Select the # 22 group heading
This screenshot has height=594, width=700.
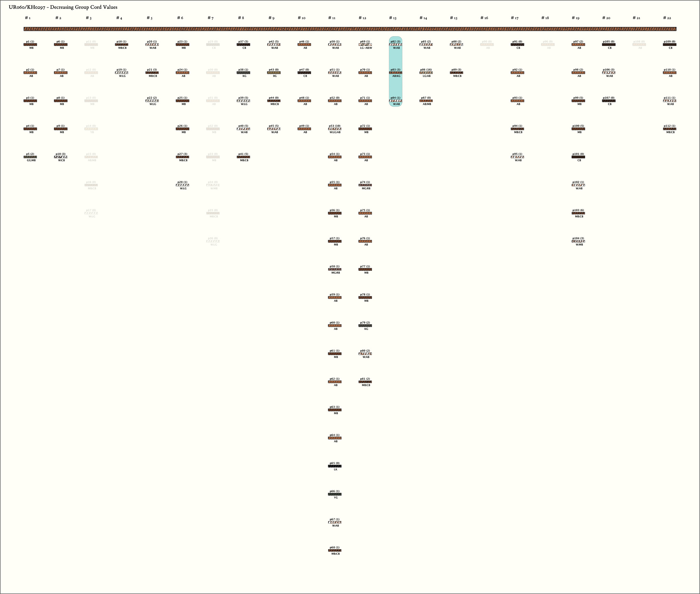(x=667, y=18)
